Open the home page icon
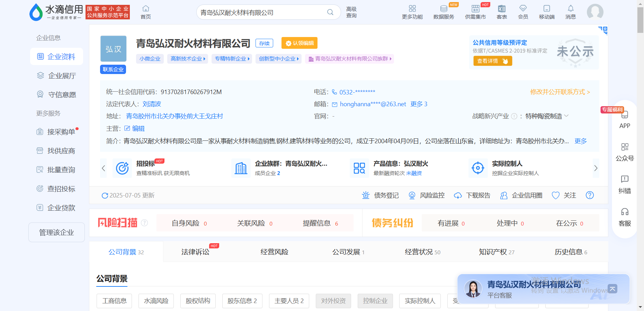Viewport: 644px width, 311px height. 146,9
